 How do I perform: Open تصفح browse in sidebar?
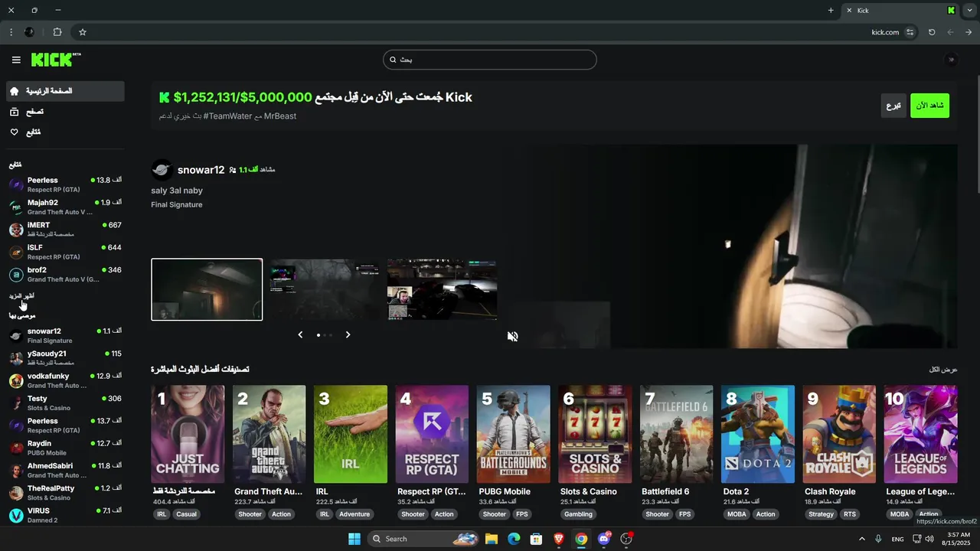(x=65, y=112)
